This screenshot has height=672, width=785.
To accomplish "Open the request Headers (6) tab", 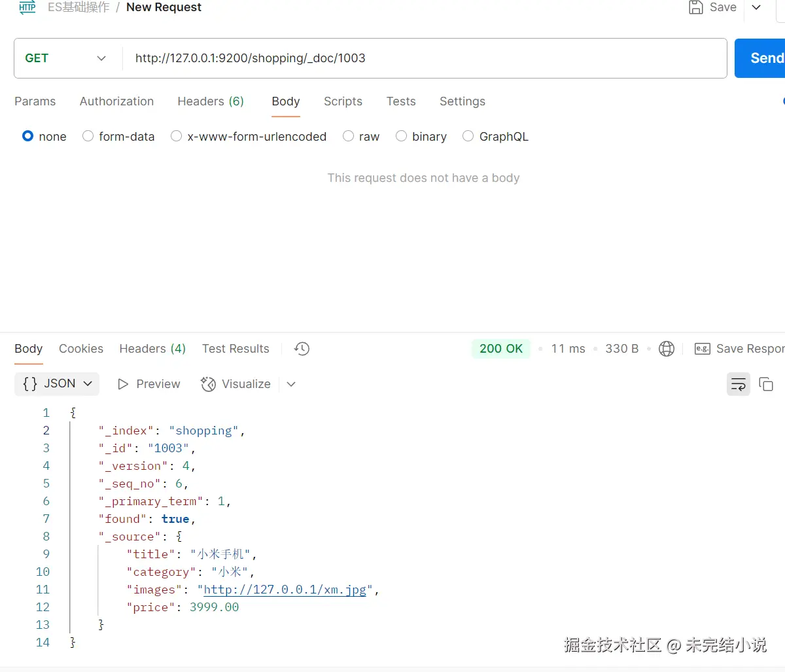I will click(211, 101).
